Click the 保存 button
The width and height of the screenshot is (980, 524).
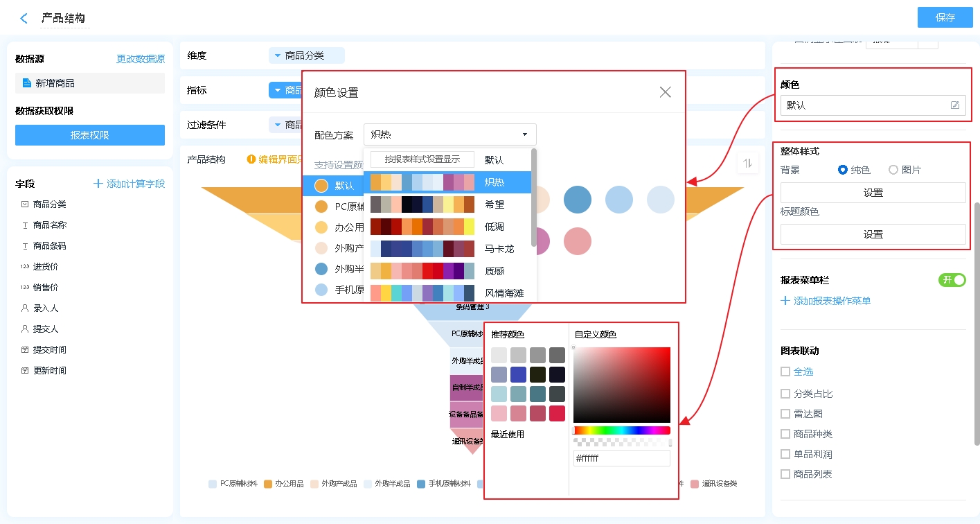[945, 17]
